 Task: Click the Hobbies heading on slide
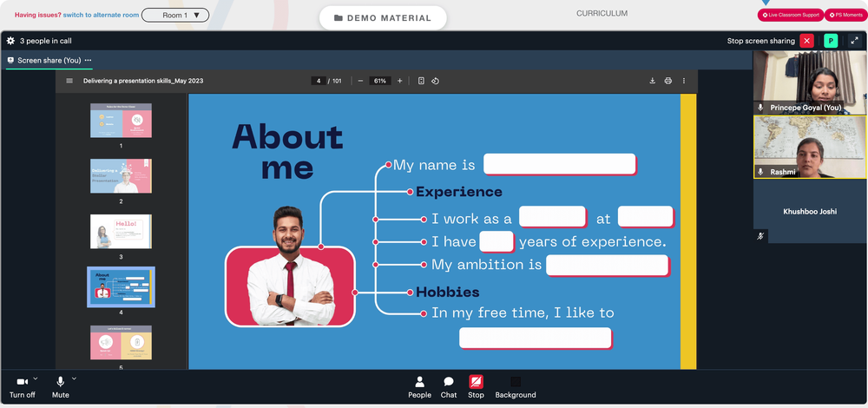click(x=447, y=293)
